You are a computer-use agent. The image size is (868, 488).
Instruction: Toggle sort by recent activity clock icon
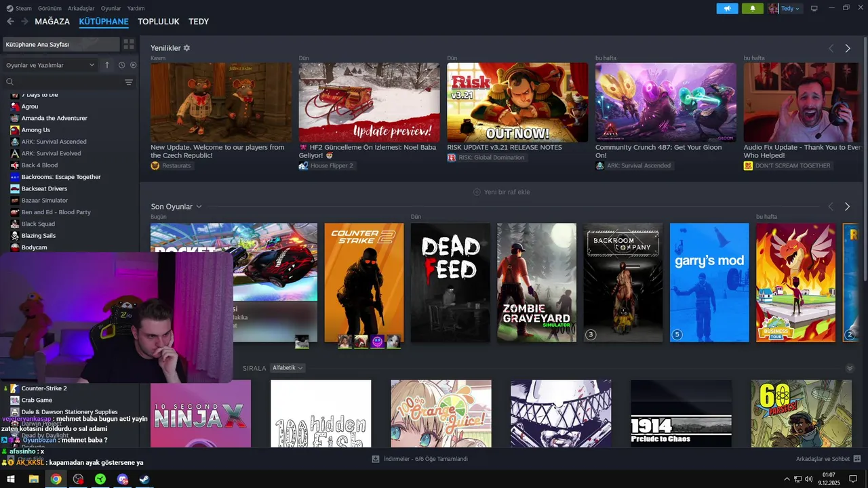pos(122,65)
